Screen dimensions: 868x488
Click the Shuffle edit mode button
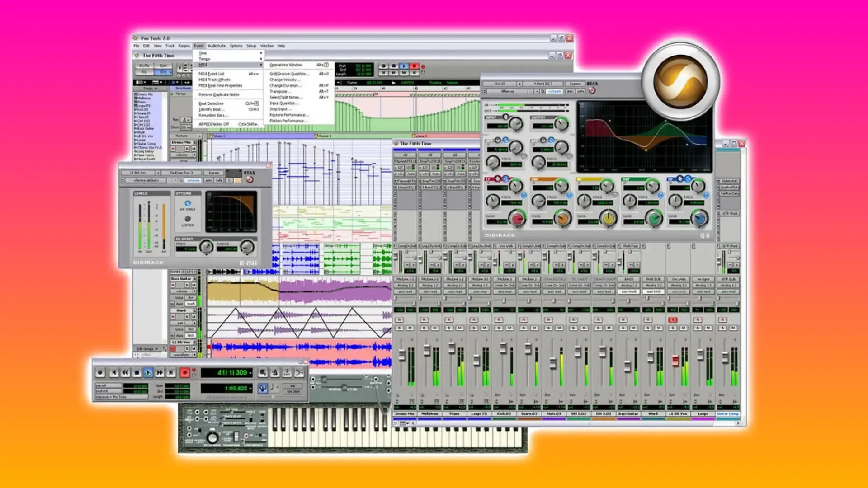[144, 66]
